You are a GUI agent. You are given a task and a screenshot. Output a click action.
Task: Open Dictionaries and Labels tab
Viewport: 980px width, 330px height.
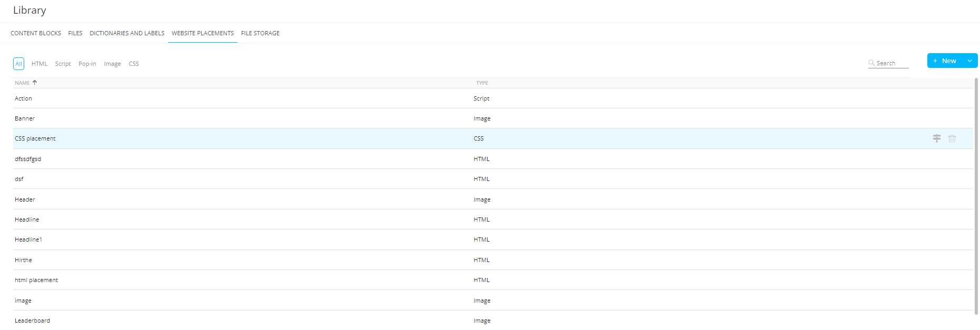[127, 33]
